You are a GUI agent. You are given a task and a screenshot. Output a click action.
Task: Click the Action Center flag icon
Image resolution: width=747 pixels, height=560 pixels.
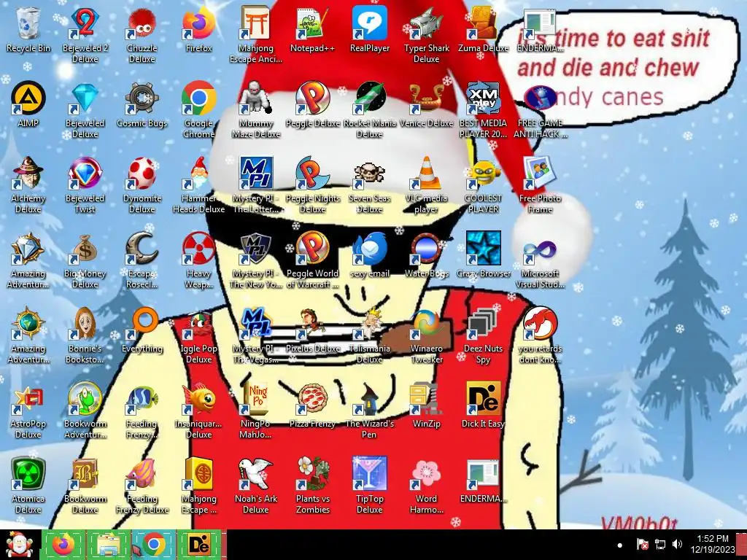pos(642,544)
